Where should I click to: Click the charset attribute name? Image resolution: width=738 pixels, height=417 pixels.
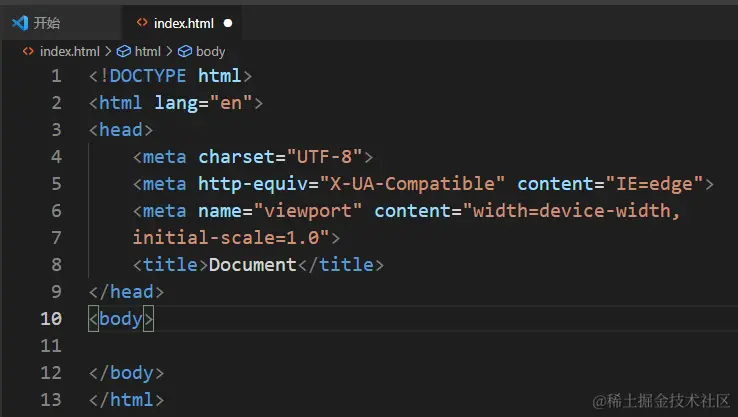(x=236, y=157)
